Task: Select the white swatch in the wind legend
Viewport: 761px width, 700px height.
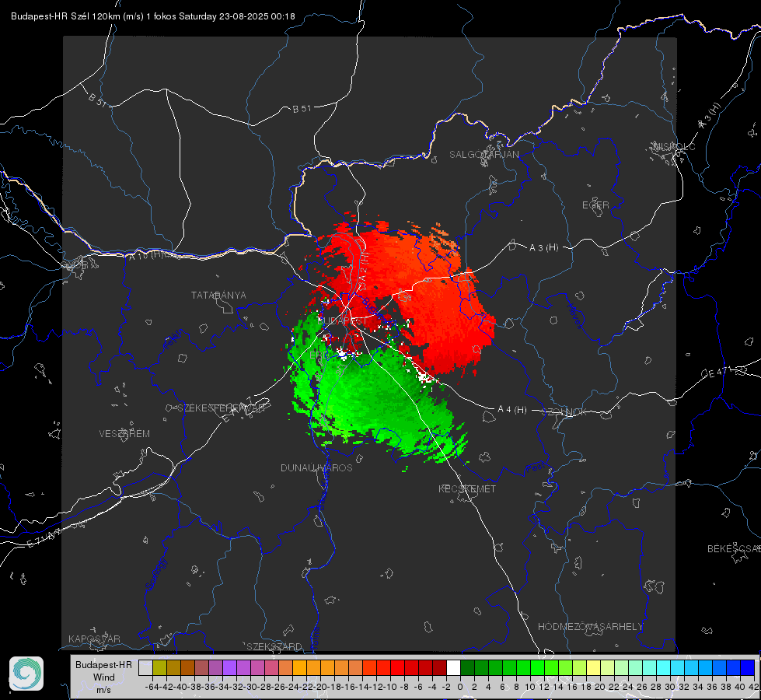Action: 453,667
